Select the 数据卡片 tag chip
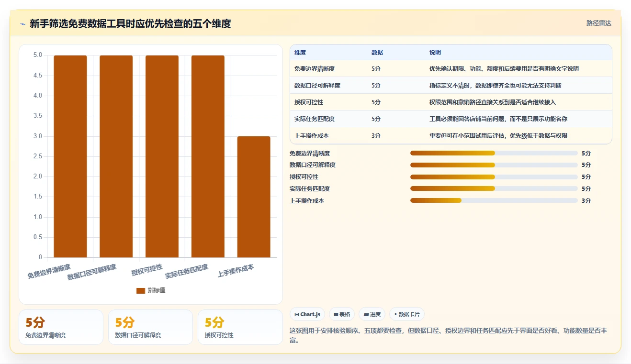This screenshot has width=631, height=364. tap(407, 314)
